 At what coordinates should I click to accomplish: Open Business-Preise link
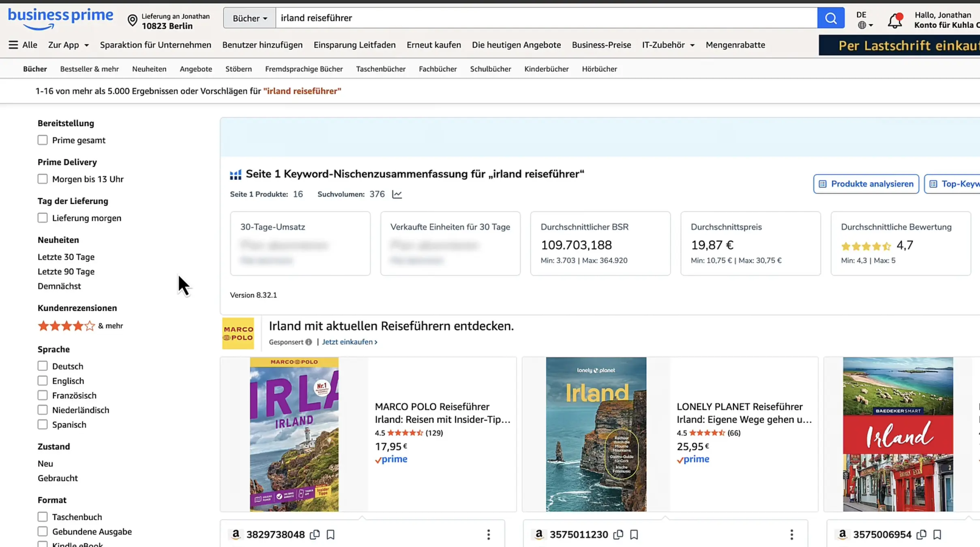(x=601, y=45)
